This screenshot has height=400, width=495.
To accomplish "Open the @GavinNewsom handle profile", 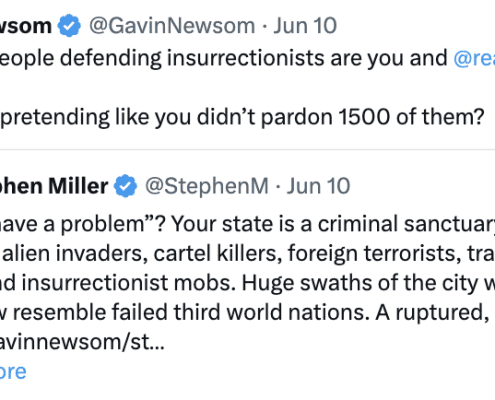I will [x=172, y=26].
